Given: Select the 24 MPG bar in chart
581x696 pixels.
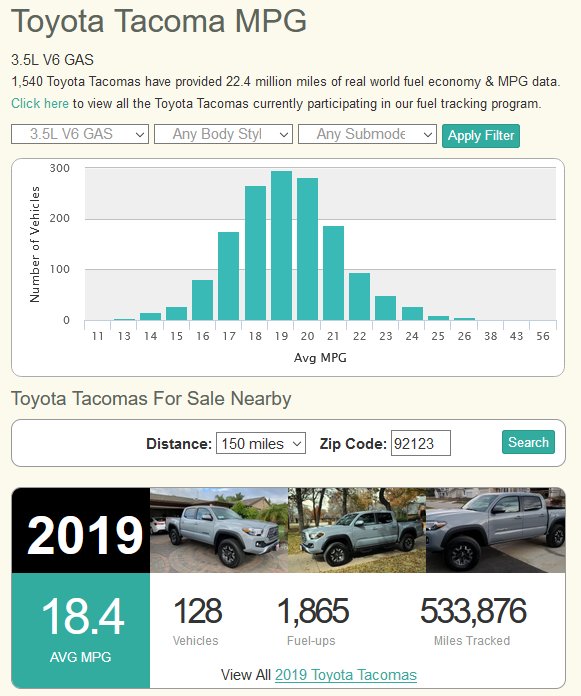Looking at the screenshot, I should click(412, 313).
